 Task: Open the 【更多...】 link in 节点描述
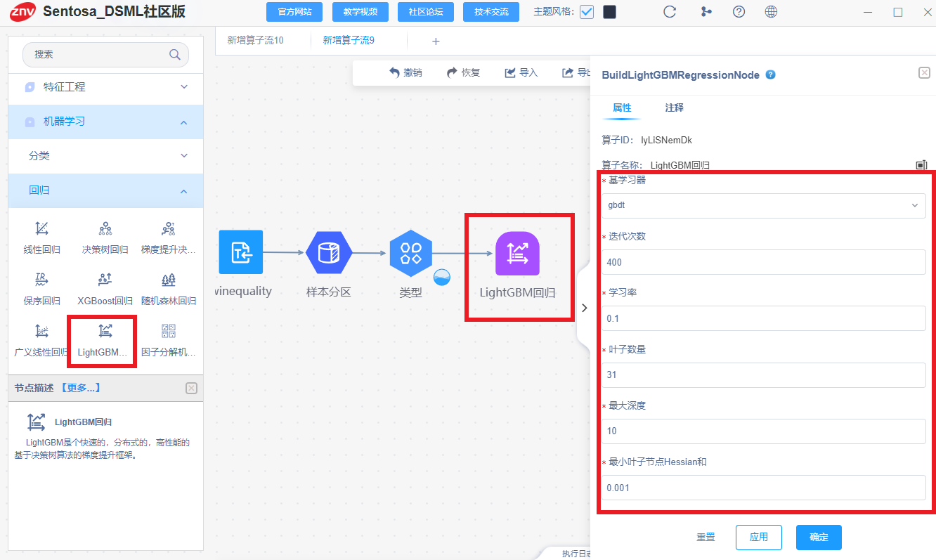81,388
